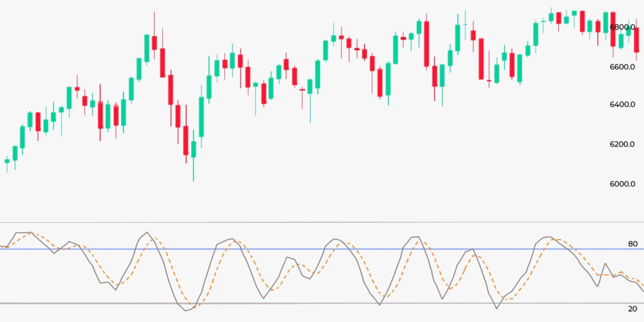Click the first green candle at far left
This screenshot has width=644, height=322.
(7, 161)
